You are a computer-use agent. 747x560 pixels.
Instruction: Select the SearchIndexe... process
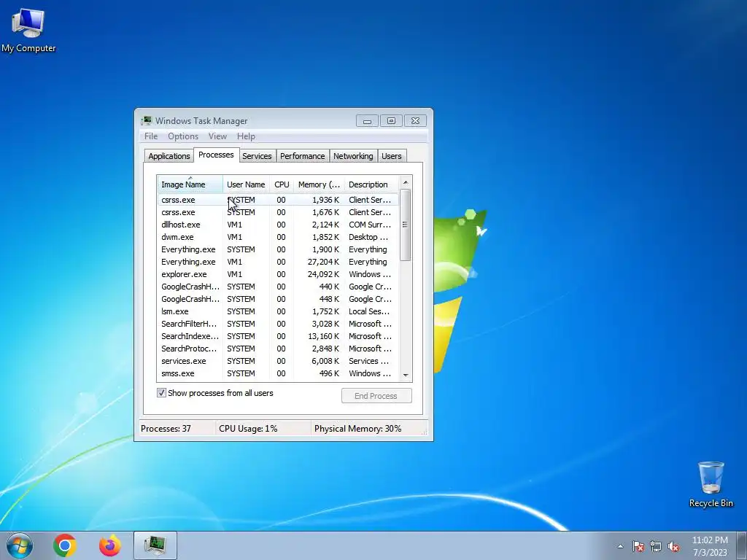[278, 336]
